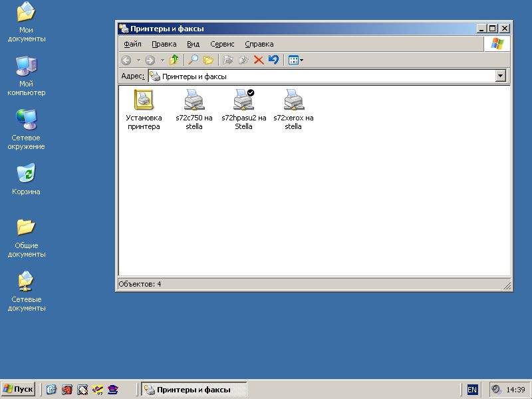The height and width of the screenshot is (399, 532).
Task: Click the red Delete X icon
Action: point(259,60)
